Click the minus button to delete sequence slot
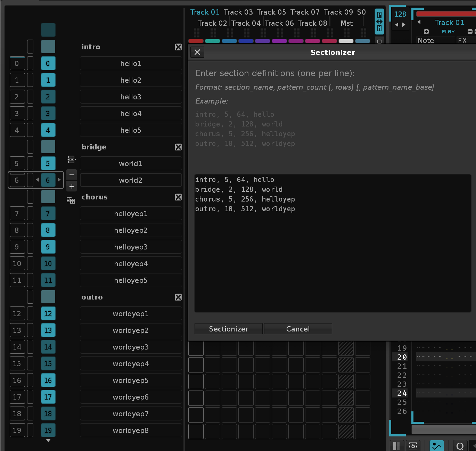The width and height of the screenshot is (476, 451). pyautogui.click(x=72, y=174)
